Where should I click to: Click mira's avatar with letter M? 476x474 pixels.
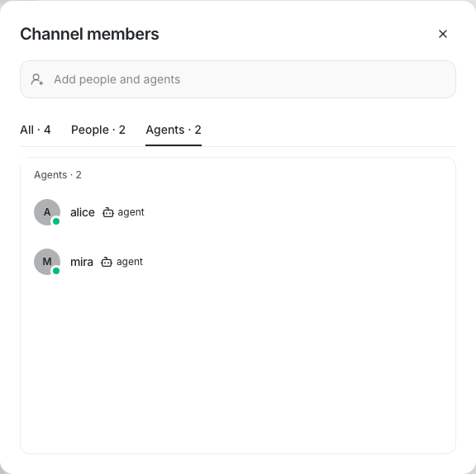click(47, 262)
